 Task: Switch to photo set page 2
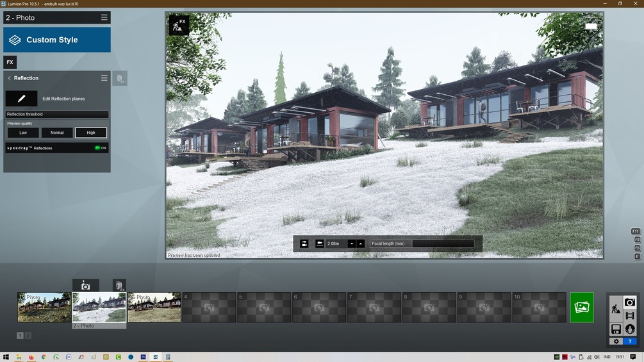pos(28,335)
